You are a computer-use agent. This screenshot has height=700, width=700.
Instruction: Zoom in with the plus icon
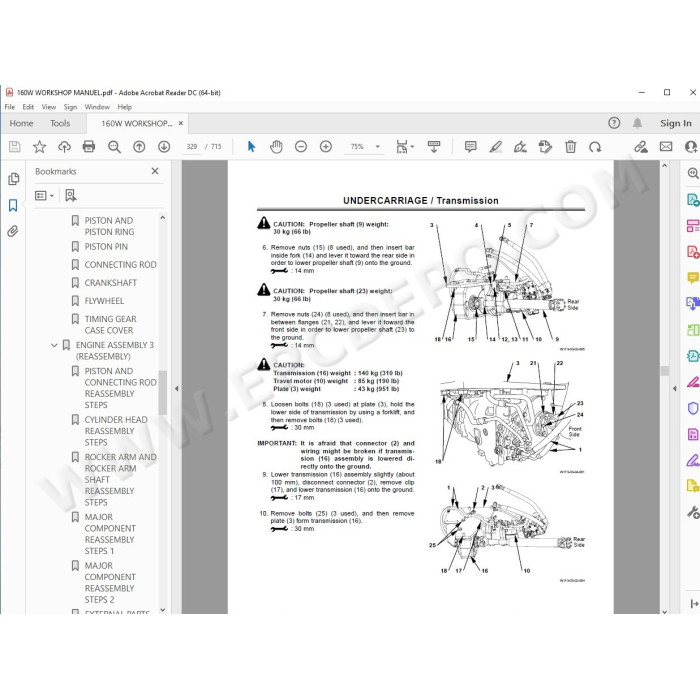pos(326,146)
